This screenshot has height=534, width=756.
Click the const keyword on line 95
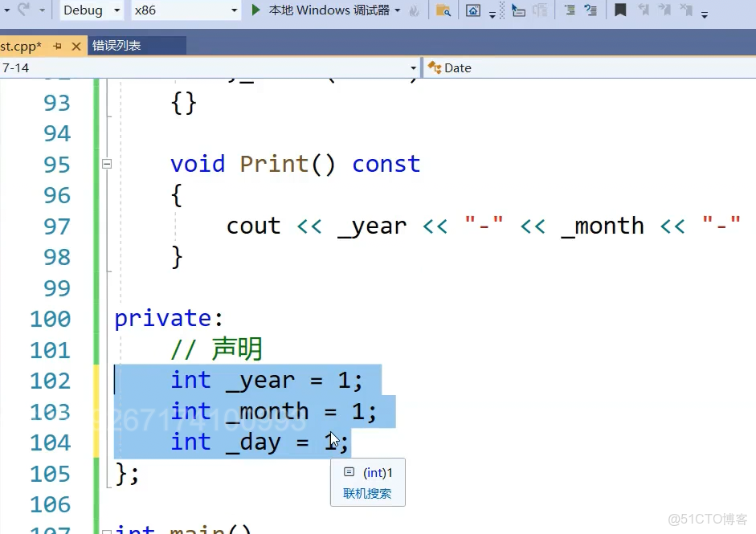[x=386, y=165]
